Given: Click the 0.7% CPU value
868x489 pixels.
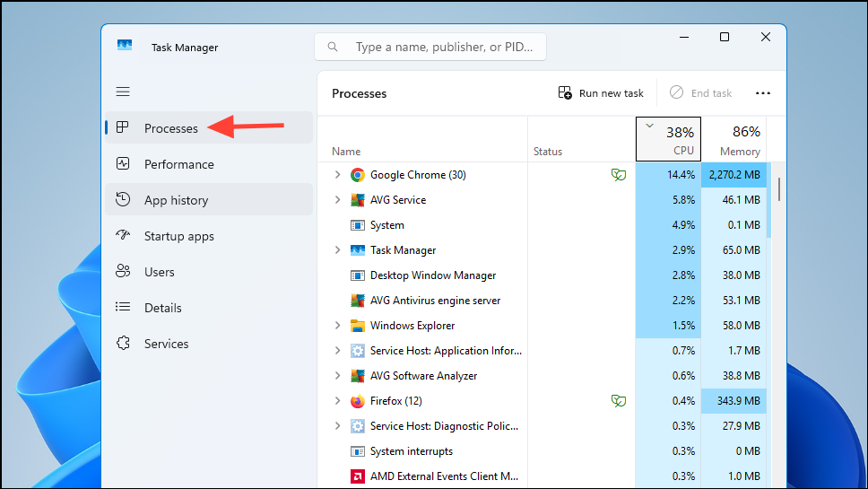Looking at the screenshot, I should pos(683,351).
